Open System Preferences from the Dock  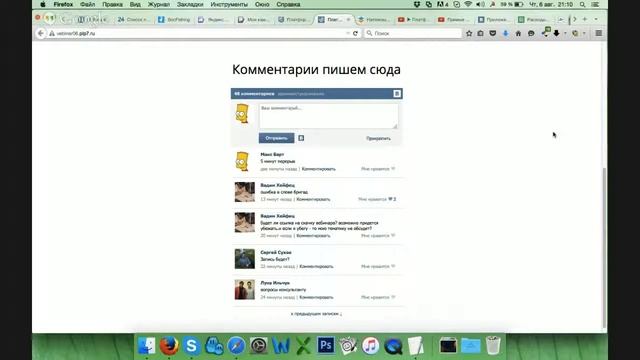[259, 346]
